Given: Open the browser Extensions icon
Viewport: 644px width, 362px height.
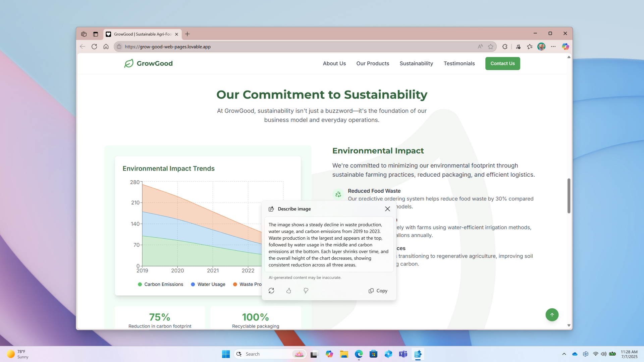Looking at the screenshot, I should coord(505,47).
